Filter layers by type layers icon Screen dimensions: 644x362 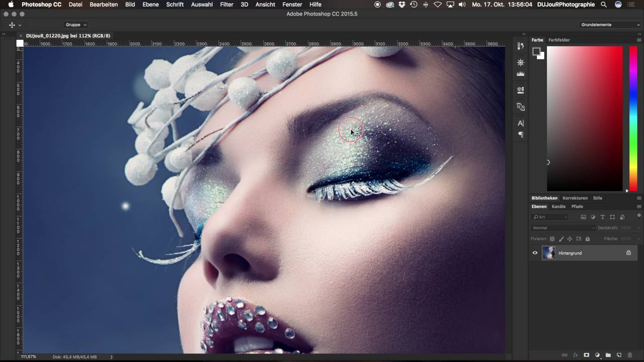603,217
